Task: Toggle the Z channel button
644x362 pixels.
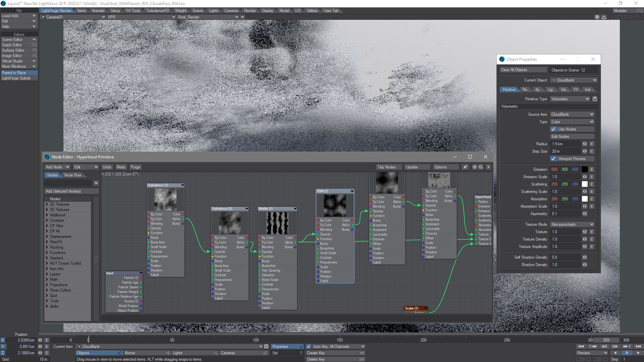Action: tap(3, 353)
